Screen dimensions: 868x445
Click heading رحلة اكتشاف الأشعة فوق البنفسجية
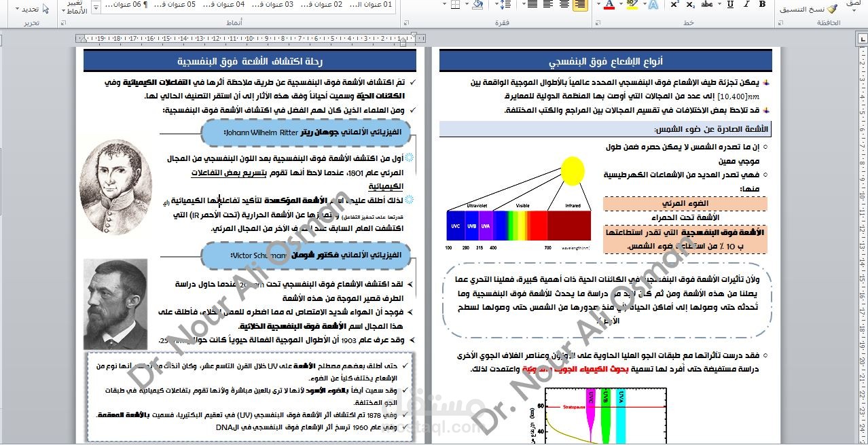(250, 61)
